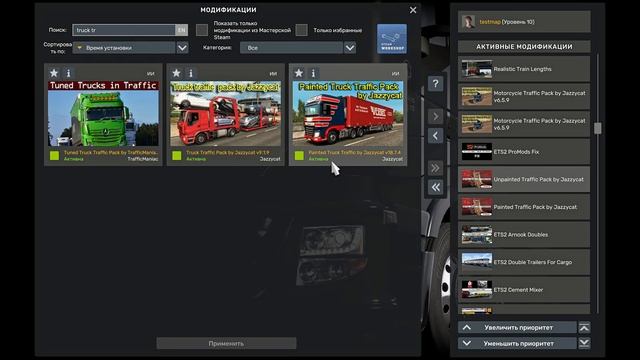Click Tuned Trucks in Traffic thumbnail image
The width and height of the screenshot is (640, 360).
coord(103,113)
